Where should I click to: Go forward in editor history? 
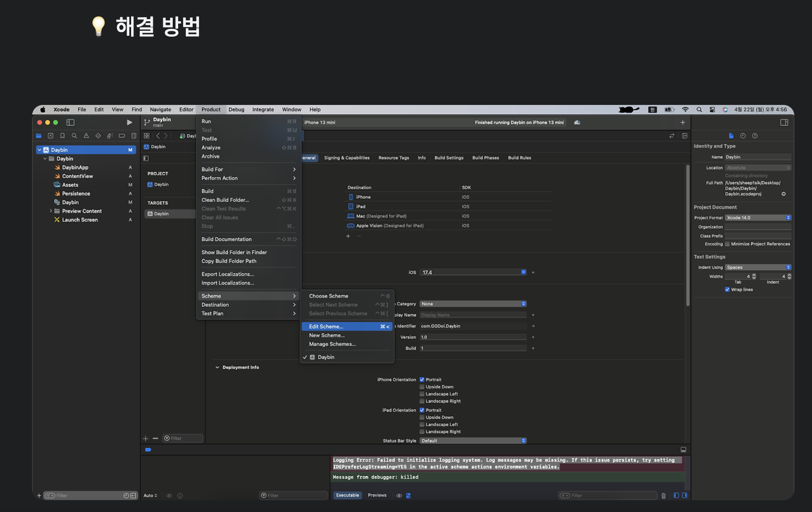pos(166,136)
